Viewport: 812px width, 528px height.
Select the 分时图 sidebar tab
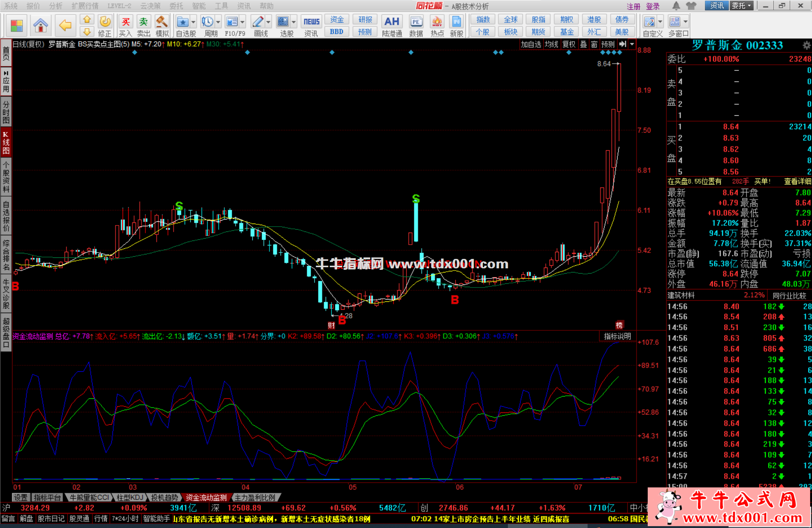point(6,112)
